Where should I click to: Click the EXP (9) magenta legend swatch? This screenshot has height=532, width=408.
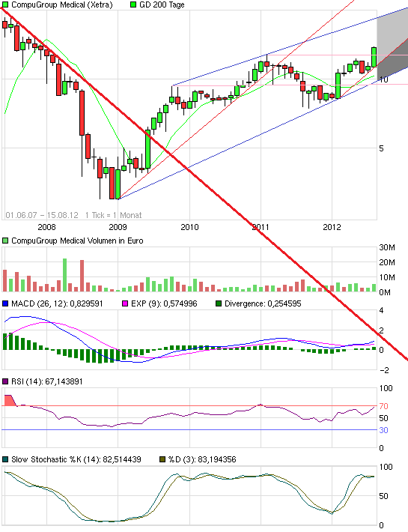[125, 303]
